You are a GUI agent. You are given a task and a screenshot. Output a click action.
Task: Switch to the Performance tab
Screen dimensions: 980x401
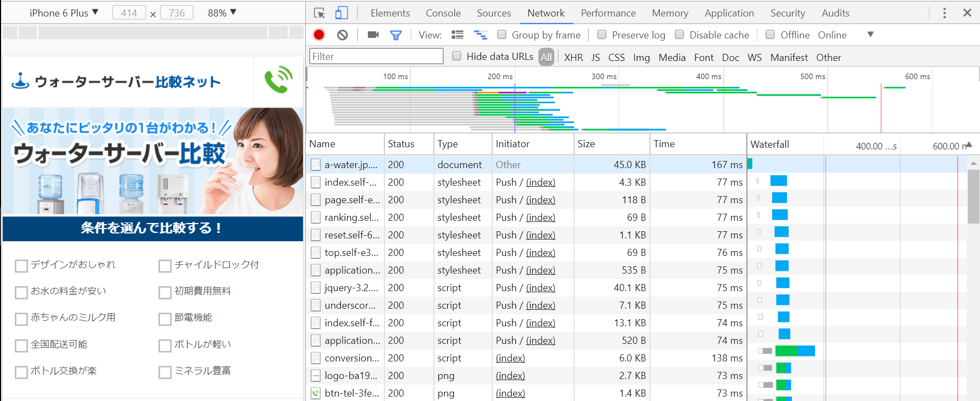pyautogui.click(x=608, y=13)
